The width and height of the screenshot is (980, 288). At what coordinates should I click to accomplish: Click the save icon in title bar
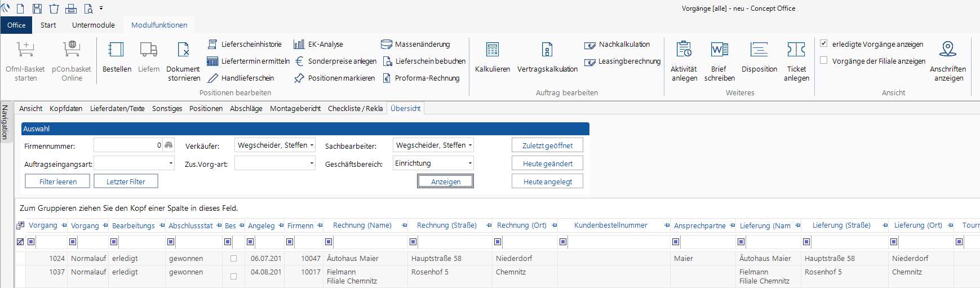[x=37, y=8]
